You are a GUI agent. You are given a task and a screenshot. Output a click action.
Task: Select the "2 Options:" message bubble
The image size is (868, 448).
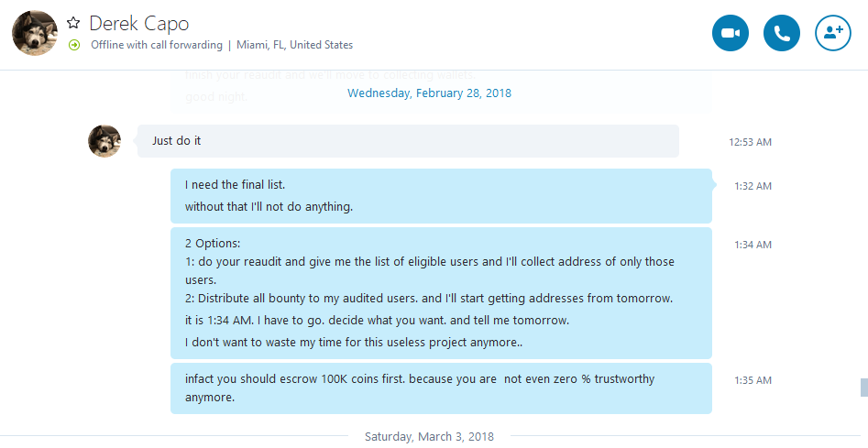(x=441, y=293)
